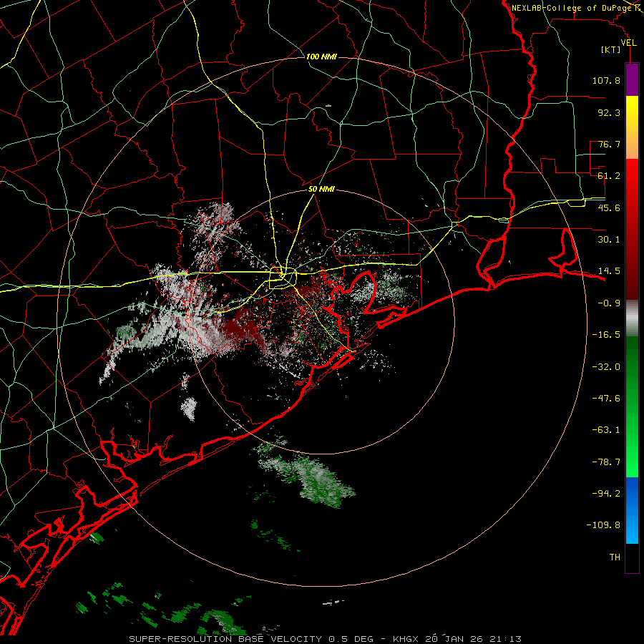The height and width of the screenshot is (644, 644).
Task: Click the 50 NMI range ring label
Action: (321, 190)
